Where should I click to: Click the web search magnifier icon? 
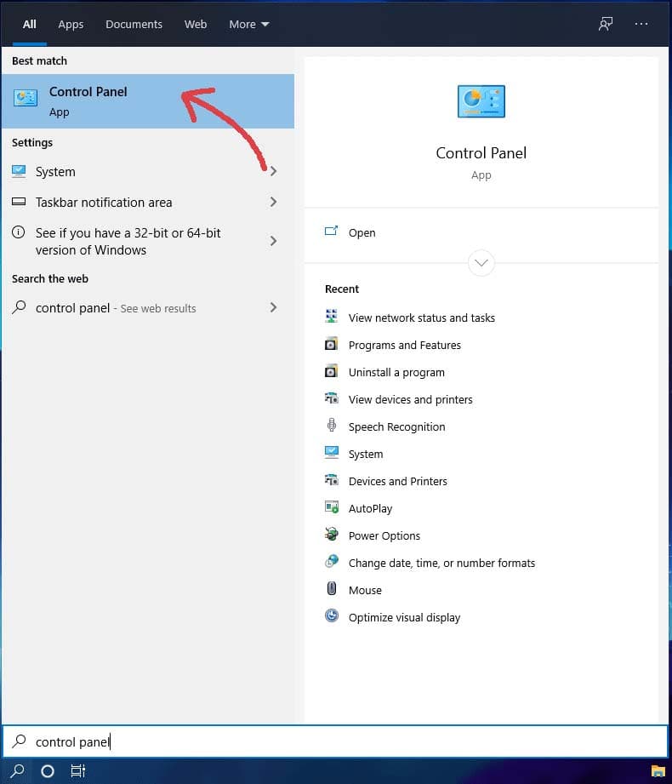19,307
